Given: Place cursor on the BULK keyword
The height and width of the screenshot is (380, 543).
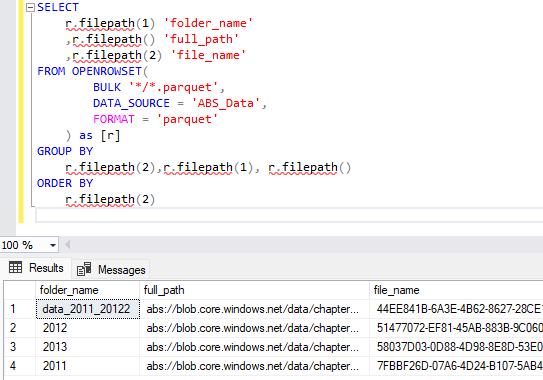Looking at the screenshot, I should point(107,87).
